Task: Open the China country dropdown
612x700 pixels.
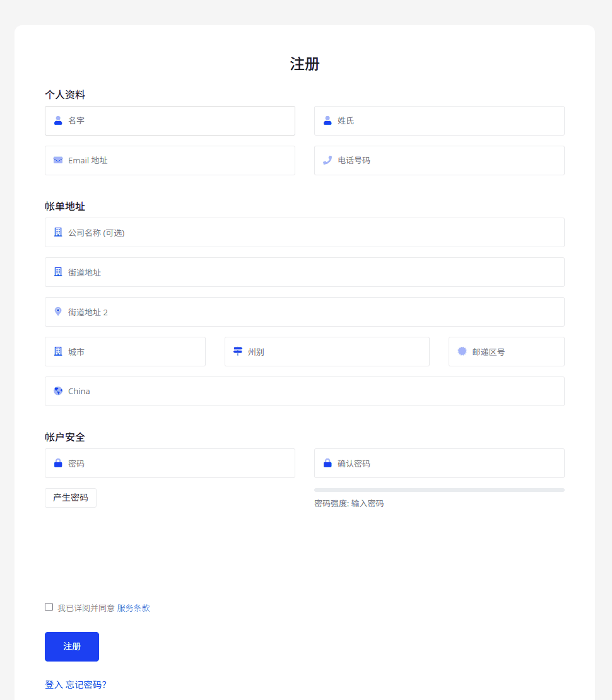Action: (x=305, y=391)
